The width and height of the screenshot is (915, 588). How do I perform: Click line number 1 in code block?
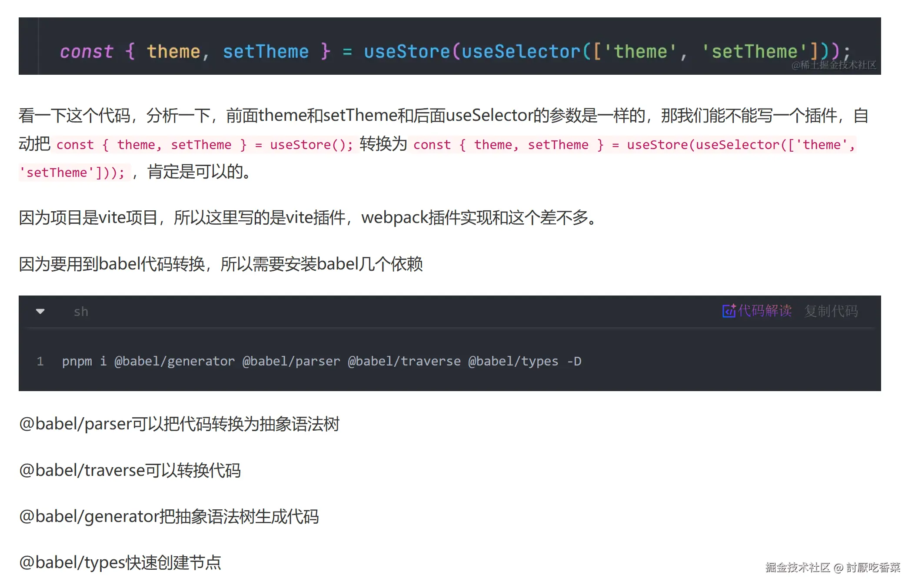point(40,361)
